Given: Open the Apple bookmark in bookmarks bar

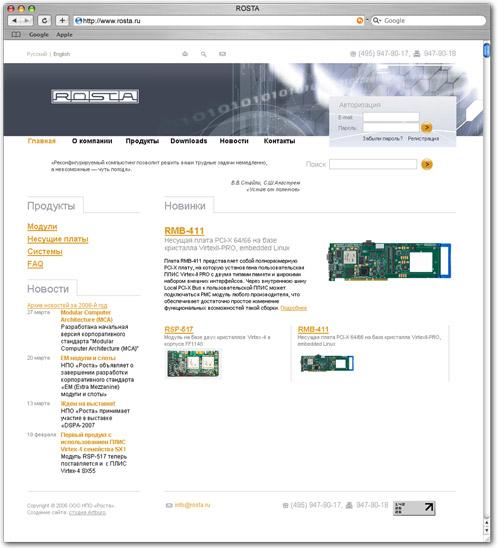Looking at the screenshot, I should pyautogui.click(x=64, y=35).
